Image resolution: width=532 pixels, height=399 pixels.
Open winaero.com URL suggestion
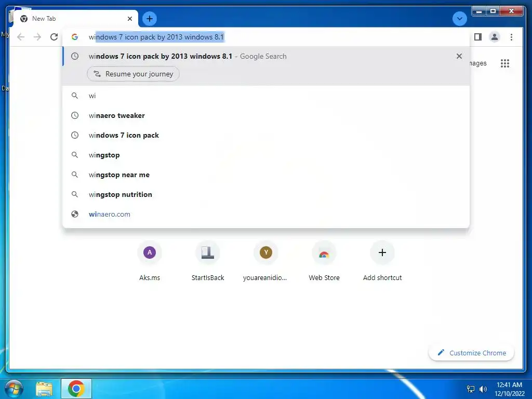coord(267,214)
